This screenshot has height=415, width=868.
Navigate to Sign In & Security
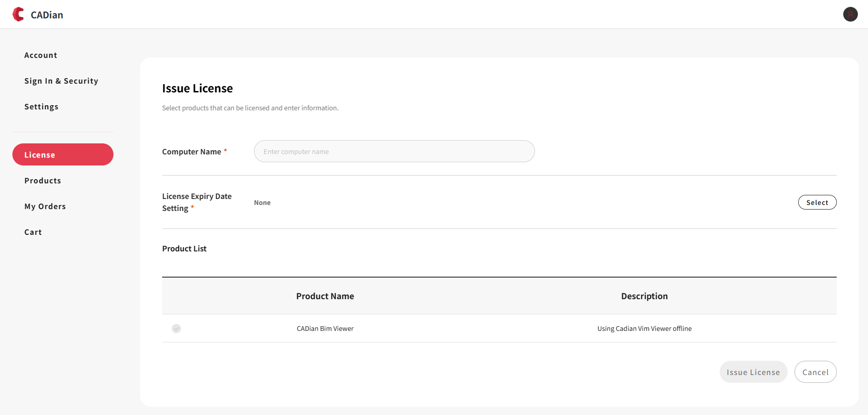[x=61, y=80]
